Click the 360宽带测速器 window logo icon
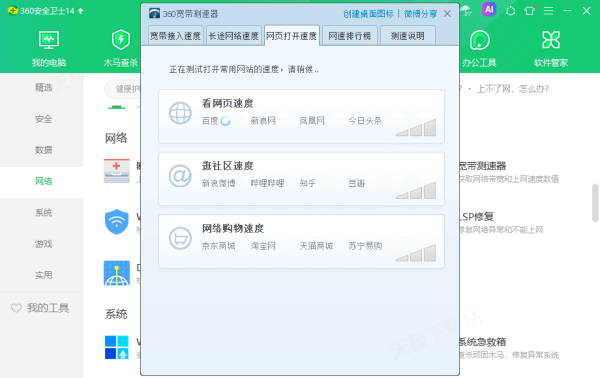Screen dimensions: 600x378 (154, 13)
